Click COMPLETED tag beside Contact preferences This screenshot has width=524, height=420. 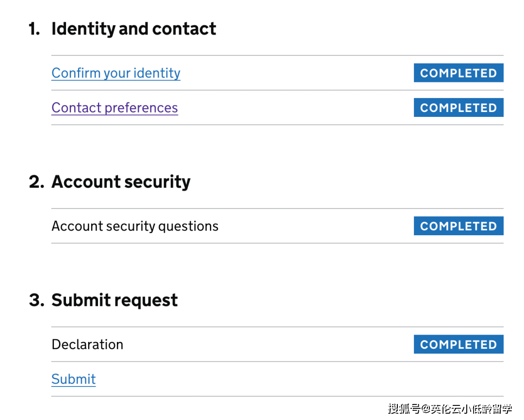point(458,108)
